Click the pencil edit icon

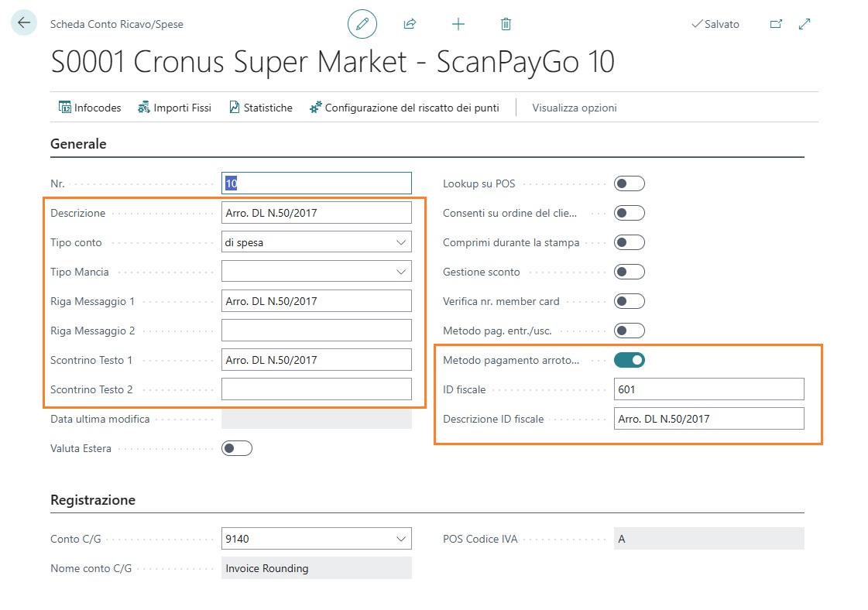pyautogui.click(x=362, y=24)
